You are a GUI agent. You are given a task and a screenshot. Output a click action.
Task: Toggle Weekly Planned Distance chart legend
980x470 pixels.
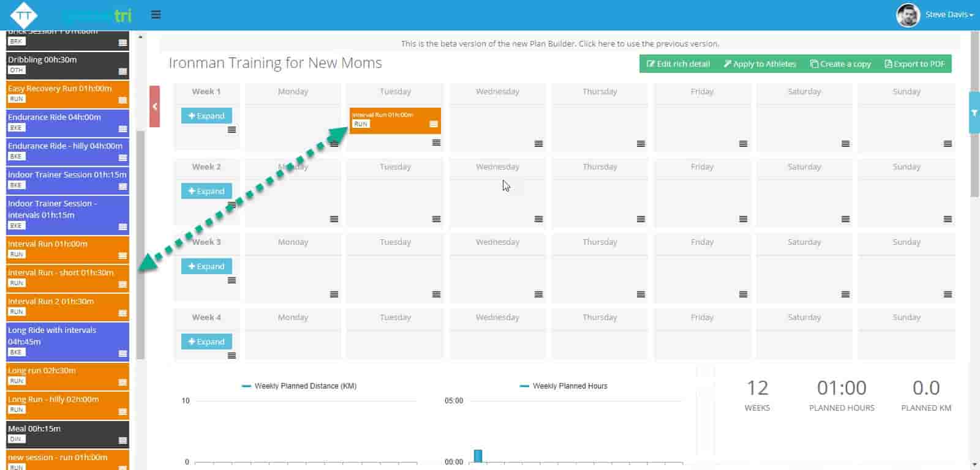coord(300,386)
